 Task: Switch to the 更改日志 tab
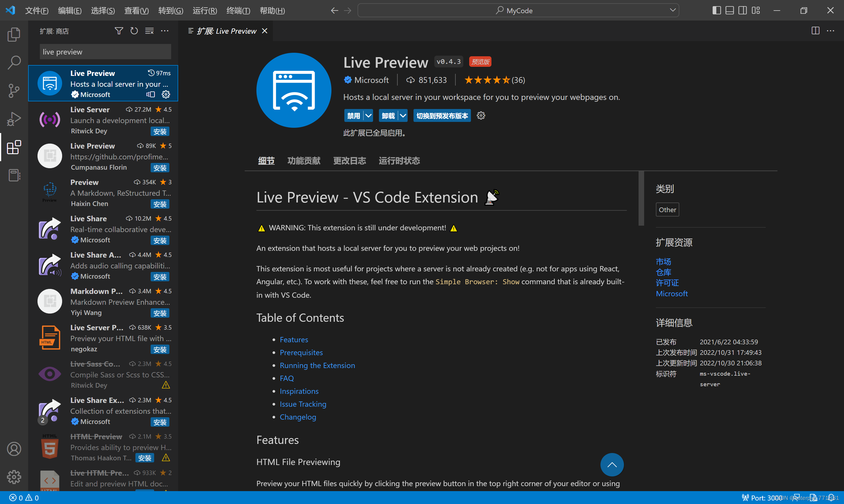350,161
